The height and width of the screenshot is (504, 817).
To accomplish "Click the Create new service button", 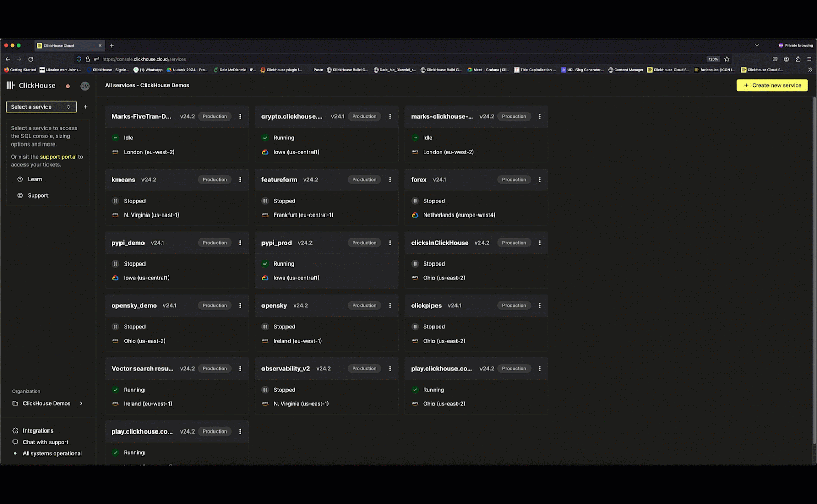I will click(x=772, y=86).
